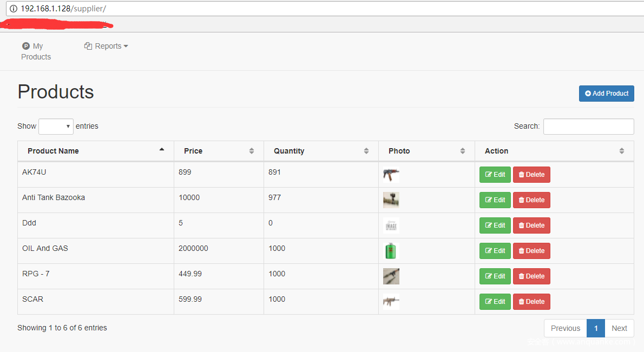This screenshot has width=644, height=352.
Task: Click sort arrows in Action column header
Action: click(x=622, y=151)
